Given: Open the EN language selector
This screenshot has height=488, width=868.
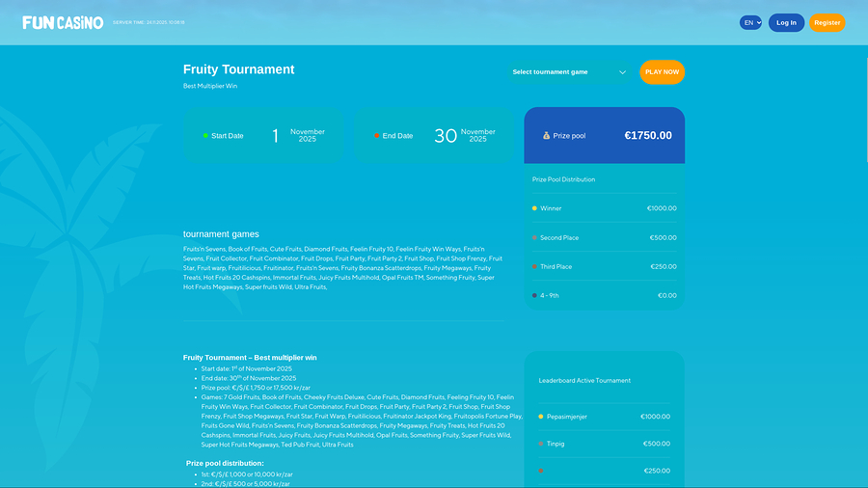Looking at the screenshot, I should tap(750, 22).
